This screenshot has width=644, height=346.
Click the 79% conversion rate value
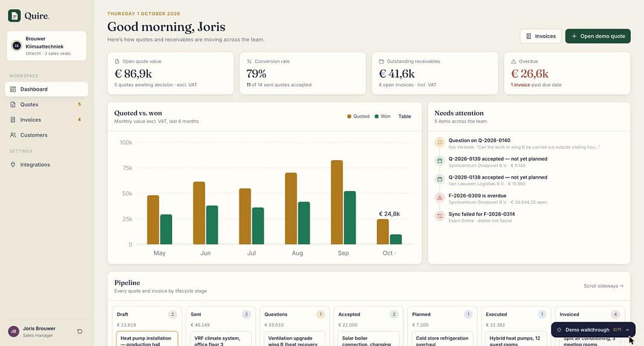pos(256,74)
